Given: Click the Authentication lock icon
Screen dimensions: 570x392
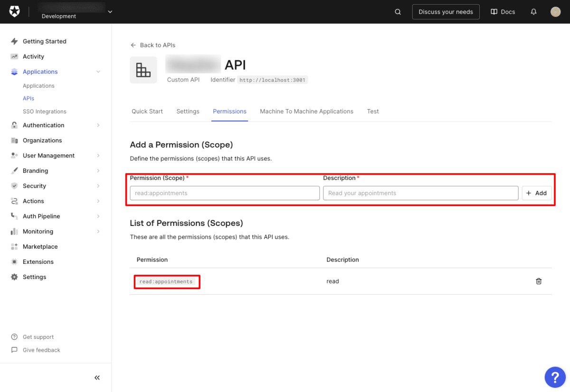Looking at the screenshot, I should pos(14,125).
